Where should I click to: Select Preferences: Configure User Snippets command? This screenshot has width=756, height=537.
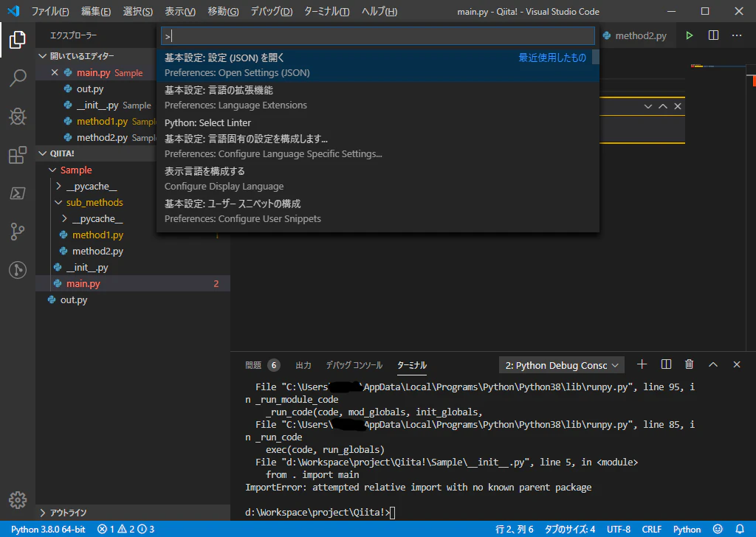click(378, 211)
